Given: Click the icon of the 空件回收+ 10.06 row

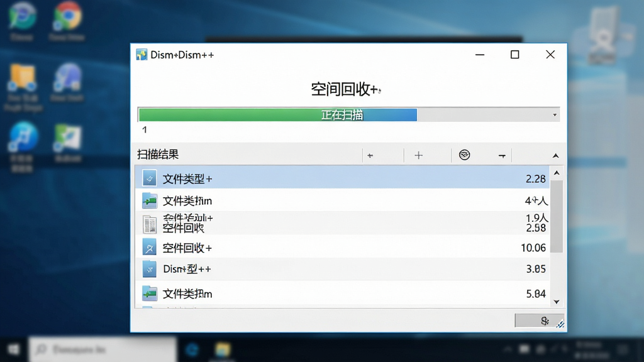Looking at the screenshot, I should (150, 248).
